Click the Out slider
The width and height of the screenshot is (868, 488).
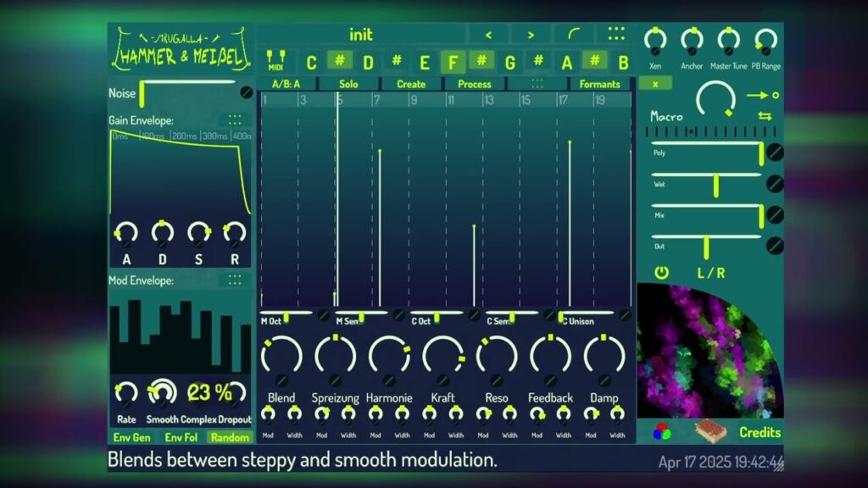coord(706,246)
